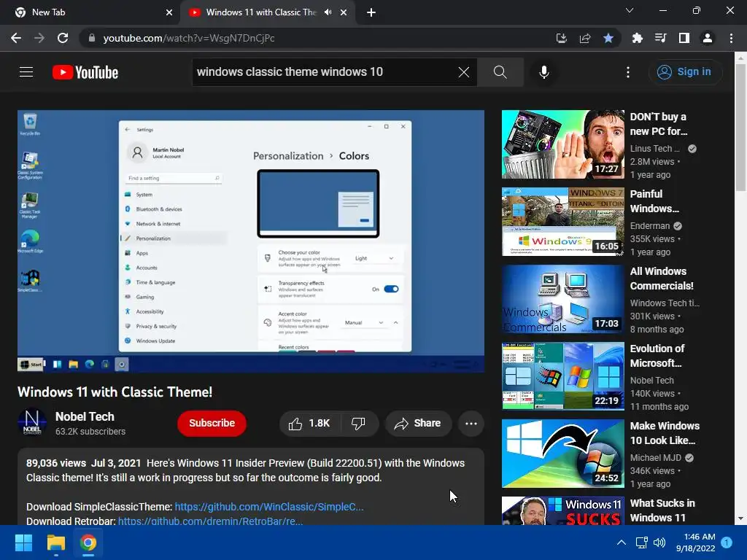Click the video title Windows 11 with Classic Theme
This screenshot has width=747, height=560.
tap(115, 392)
